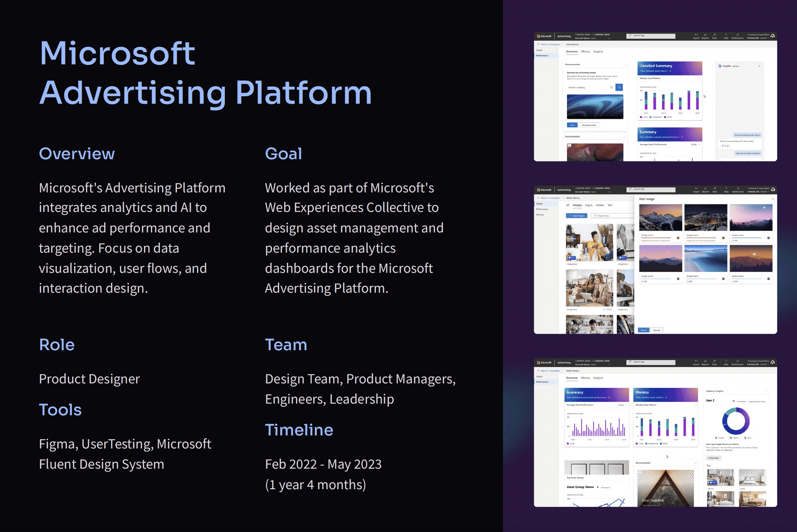The height and width of the screenshot is (532, 797).
Task: Expand the Gen Z audience dropdown
Action: tap(734, 401)
